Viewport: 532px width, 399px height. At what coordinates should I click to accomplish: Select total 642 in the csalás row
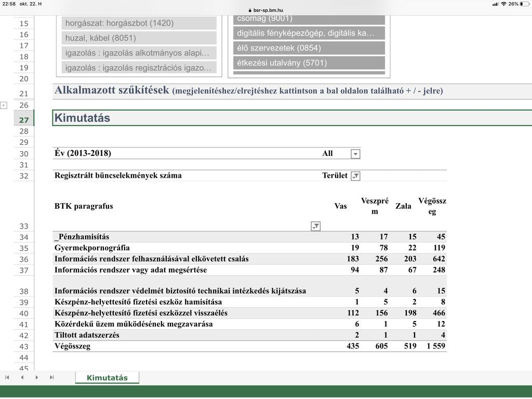438,259
